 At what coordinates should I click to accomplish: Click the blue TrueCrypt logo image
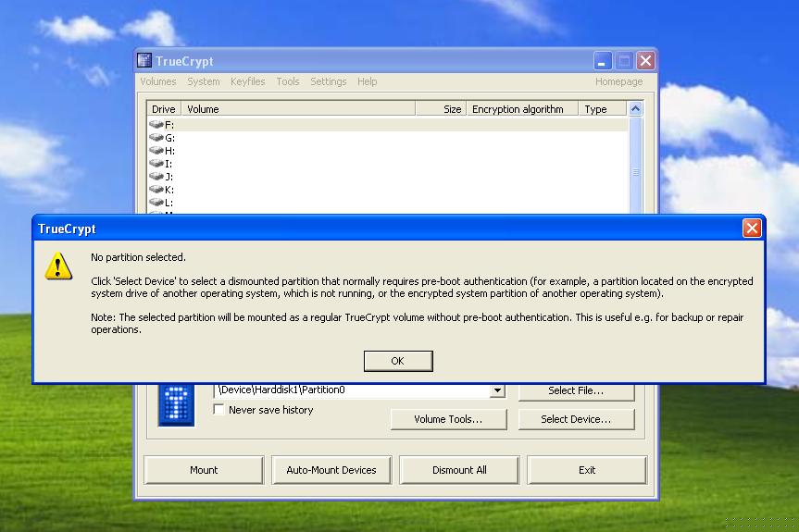176,405
